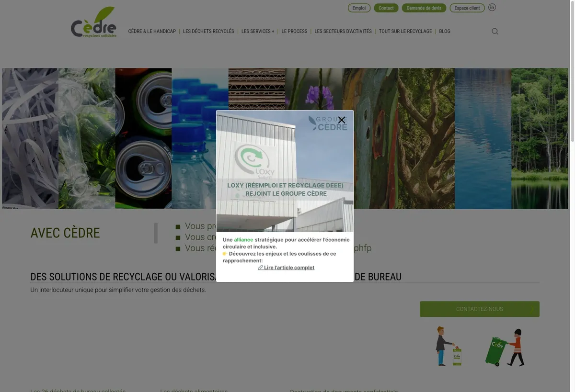Click the forest lake banner image
Screen dimensions: 575x392
[540, 138]
